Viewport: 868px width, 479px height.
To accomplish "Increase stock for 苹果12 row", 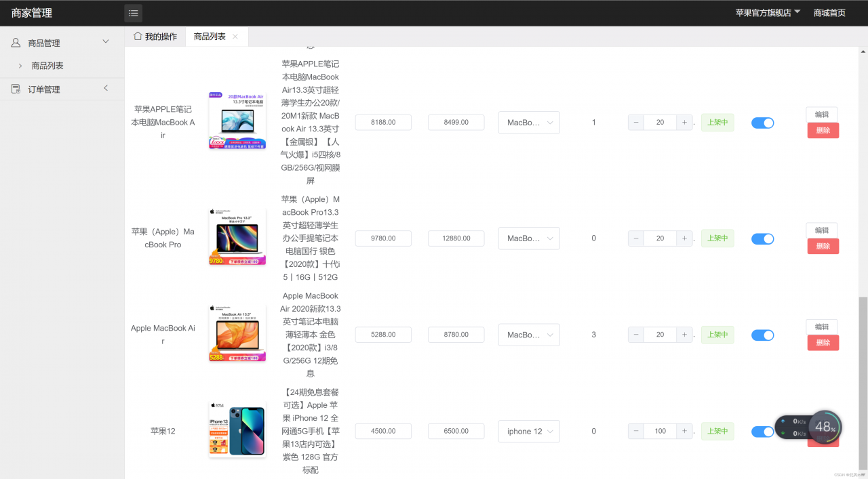I will 685,431.
